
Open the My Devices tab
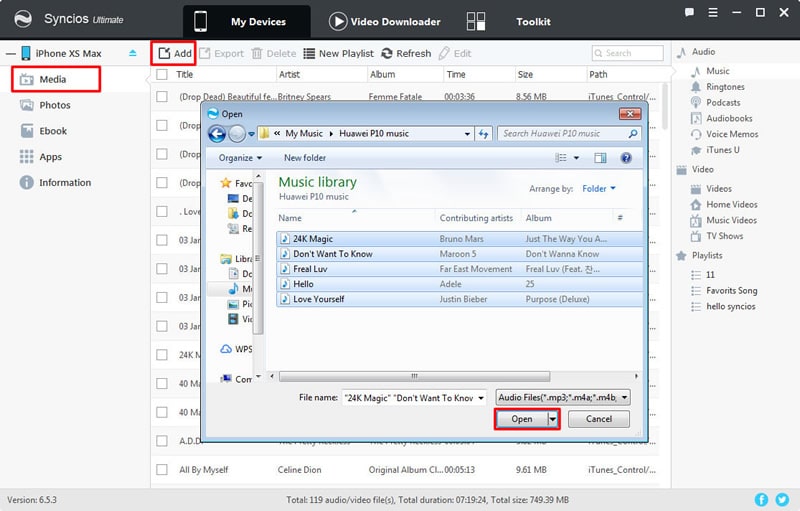coord(247,21)
